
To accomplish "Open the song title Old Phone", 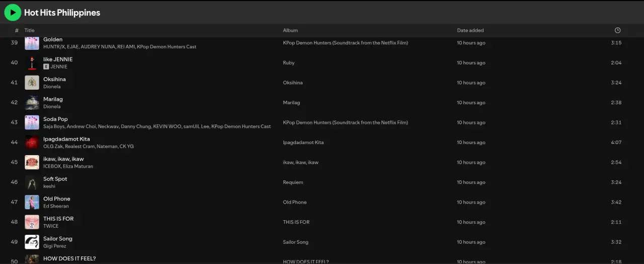I will (x=57, y=199).
